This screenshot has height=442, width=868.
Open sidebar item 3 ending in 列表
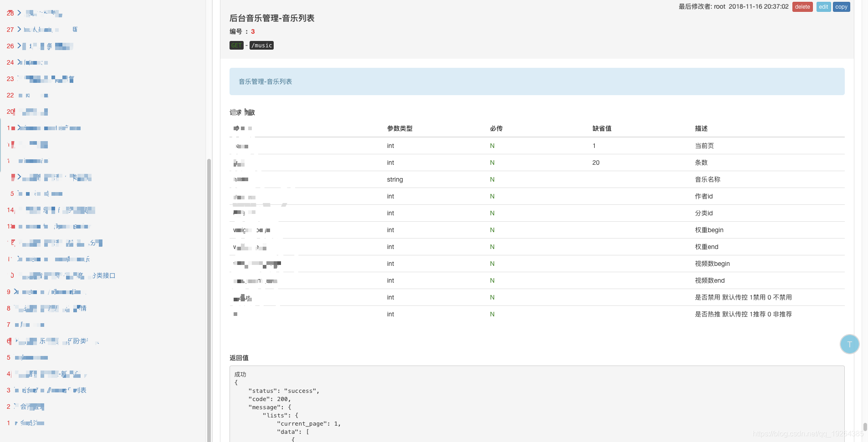pos(46,390)
